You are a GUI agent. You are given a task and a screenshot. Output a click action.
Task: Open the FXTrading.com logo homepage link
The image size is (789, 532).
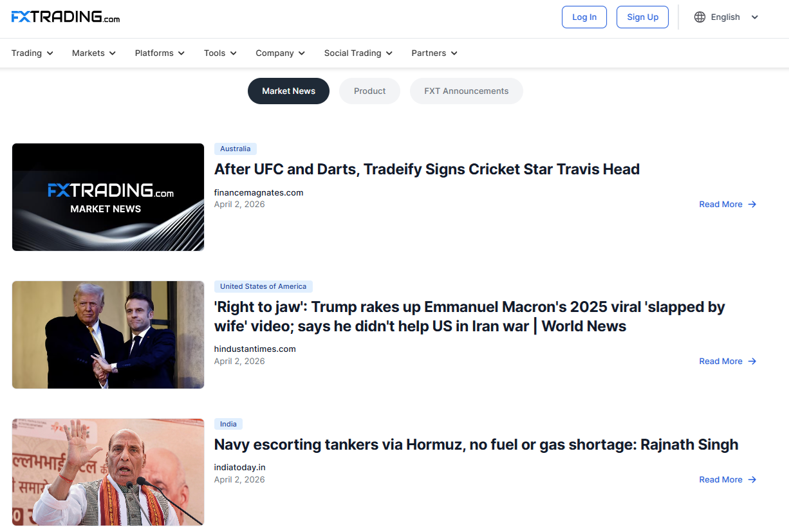66,17
